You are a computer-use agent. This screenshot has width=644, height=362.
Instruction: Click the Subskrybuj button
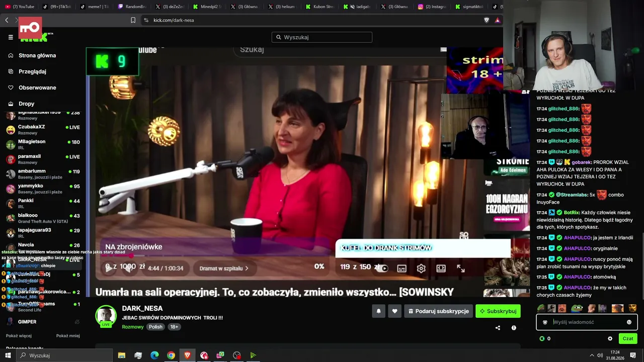498,311
